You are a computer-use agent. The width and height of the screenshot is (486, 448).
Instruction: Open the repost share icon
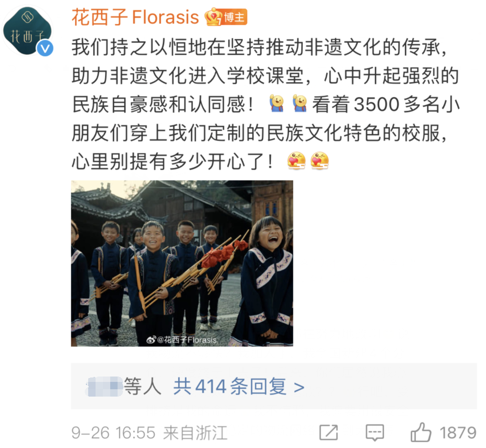point(328,432)
